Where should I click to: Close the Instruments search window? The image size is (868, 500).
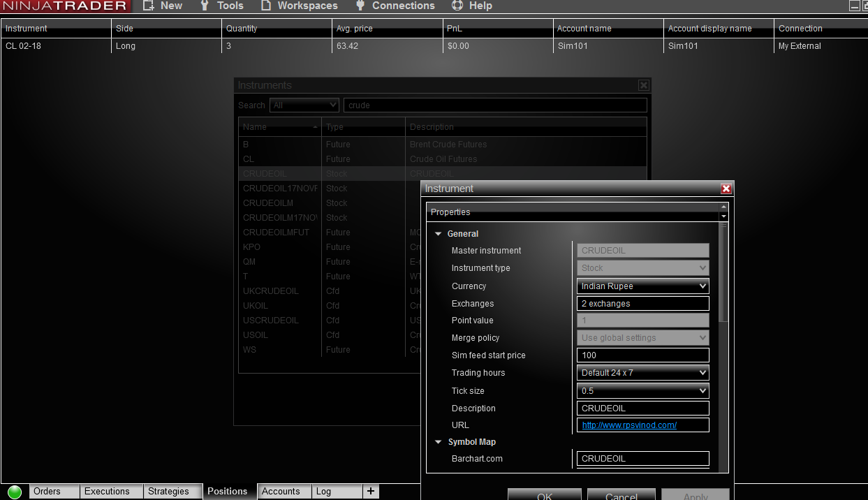click(x=644, y=85)
